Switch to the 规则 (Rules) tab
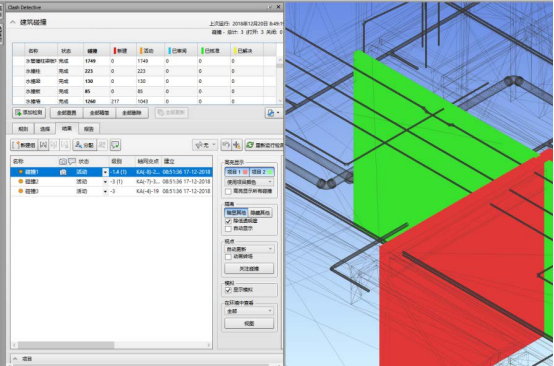554x366 pixels. (23, 129)
